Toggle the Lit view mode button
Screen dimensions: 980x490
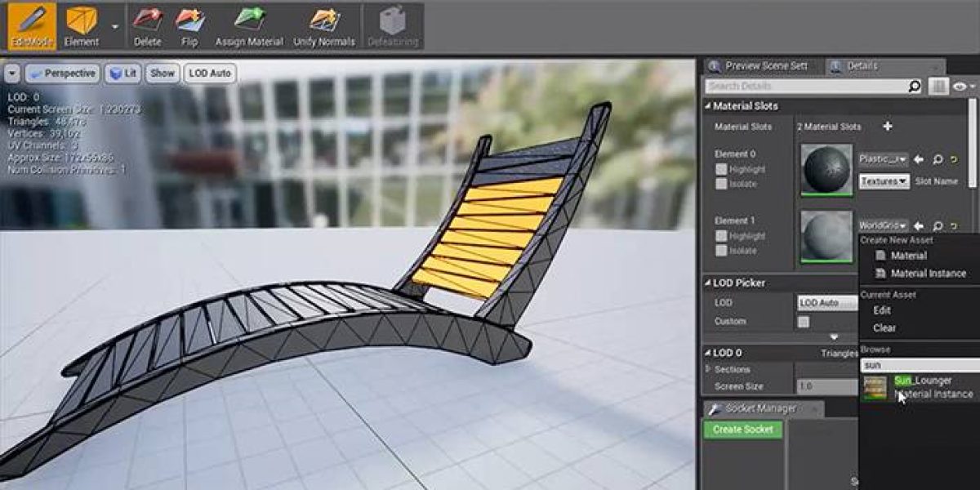pos(122,73)
